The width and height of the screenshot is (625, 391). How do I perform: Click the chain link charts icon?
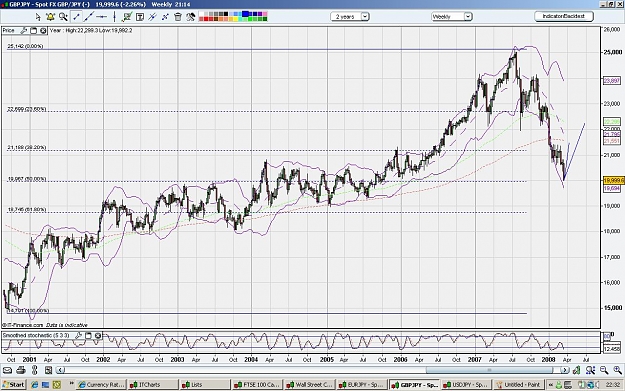tap(35, 370)
